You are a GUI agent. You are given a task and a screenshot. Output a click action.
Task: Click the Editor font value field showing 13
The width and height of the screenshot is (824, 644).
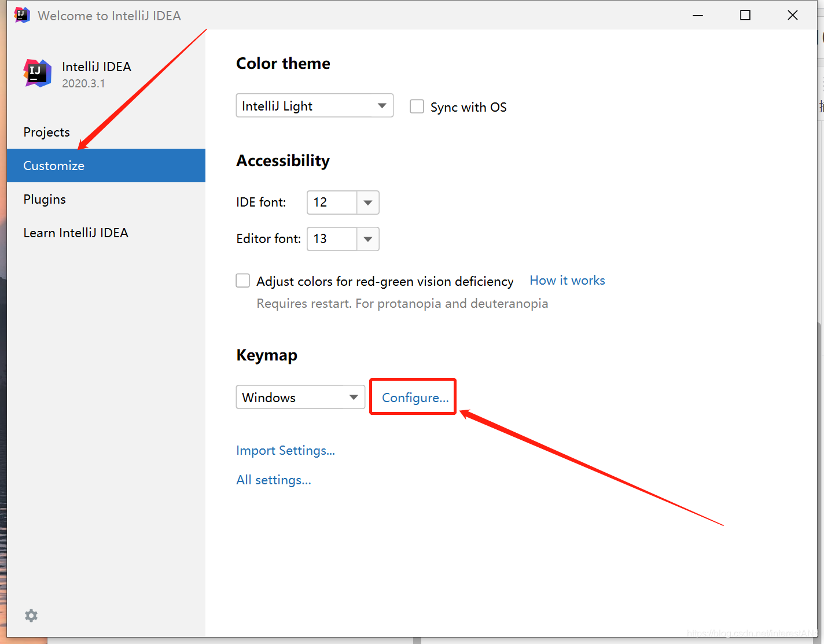(332, 239)
